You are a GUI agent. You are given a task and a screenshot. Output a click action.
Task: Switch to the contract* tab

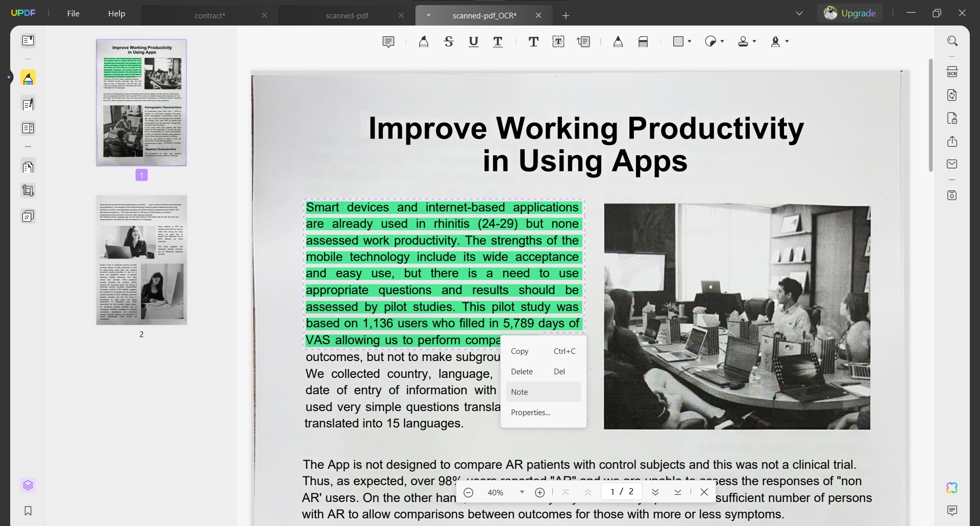point(209,15)
